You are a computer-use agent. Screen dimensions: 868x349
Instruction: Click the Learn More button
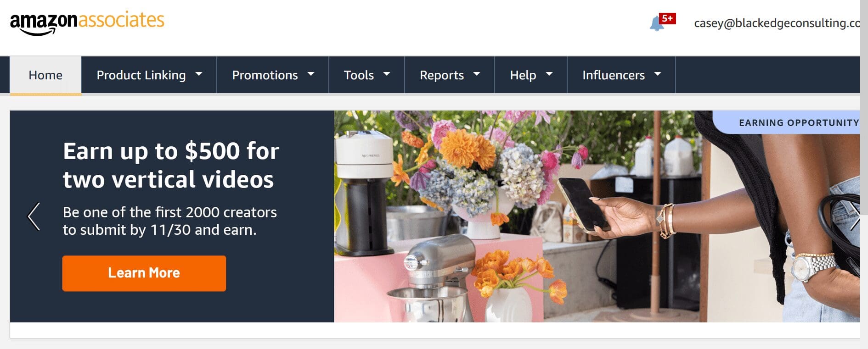[144, 273]
